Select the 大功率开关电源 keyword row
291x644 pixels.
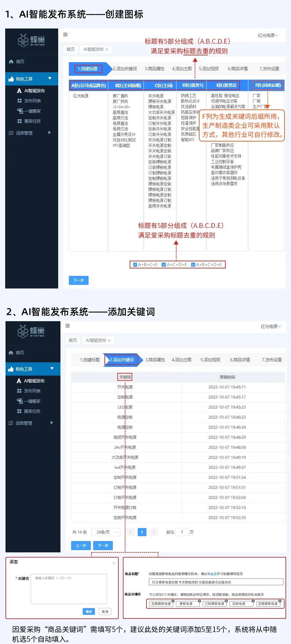178,457
